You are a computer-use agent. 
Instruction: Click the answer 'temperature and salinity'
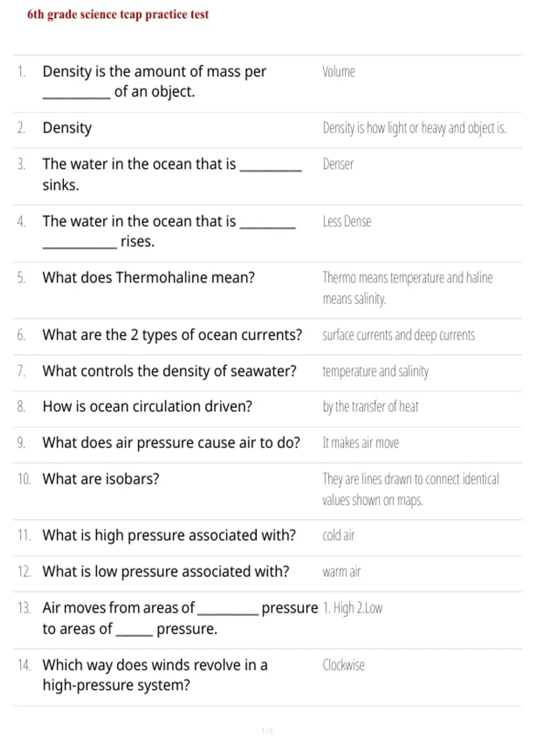(376, 371)
